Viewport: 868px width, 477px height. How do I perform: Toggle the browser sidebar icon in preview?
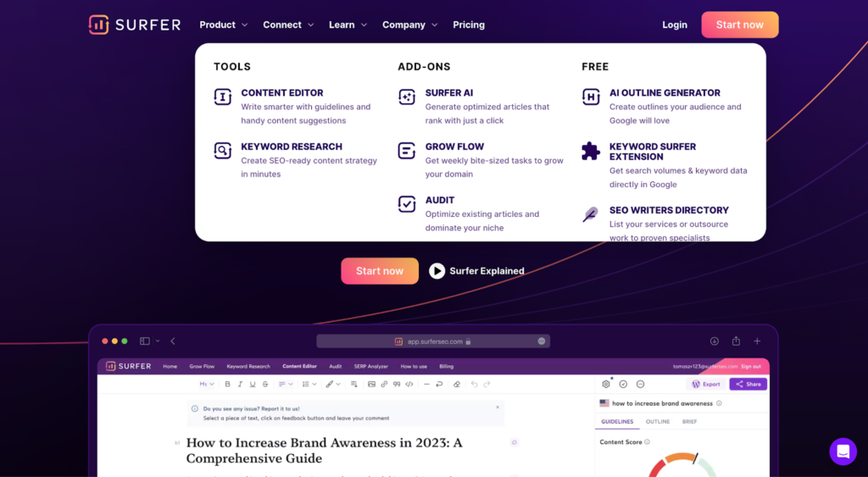(x=144, y=341)
